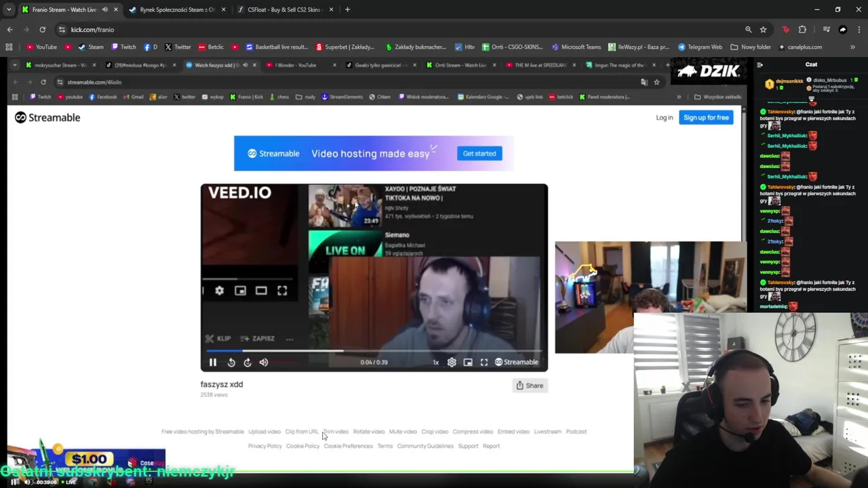868x488 pixels.
Task: Open the Trim video footer link
Action: click(x=336, y=432)
